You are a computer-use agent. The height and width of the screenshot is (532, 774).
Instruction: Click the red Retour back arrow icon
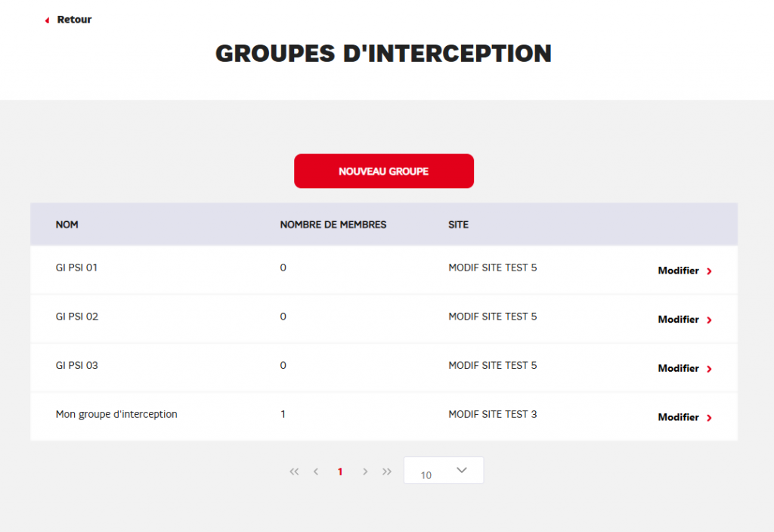(x=47, y=20)
